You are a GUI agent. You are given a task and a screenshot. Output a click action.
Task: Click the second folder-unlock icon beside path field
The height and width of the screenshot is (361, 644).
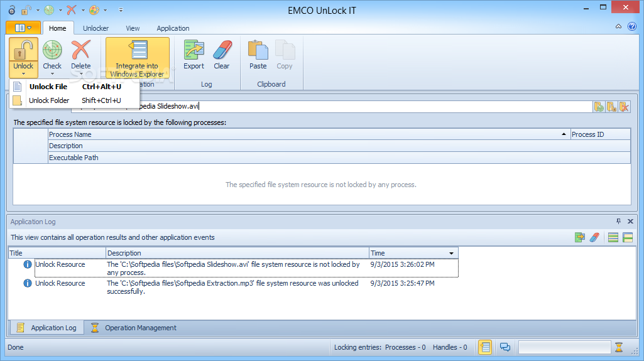coord(611,107)
